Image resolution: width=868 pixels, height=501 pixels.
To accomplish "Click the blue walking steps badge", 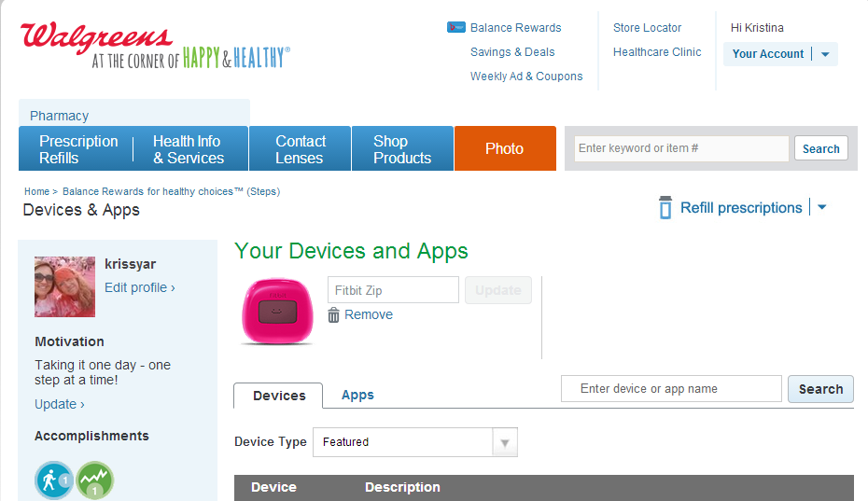I will (53, 480).
